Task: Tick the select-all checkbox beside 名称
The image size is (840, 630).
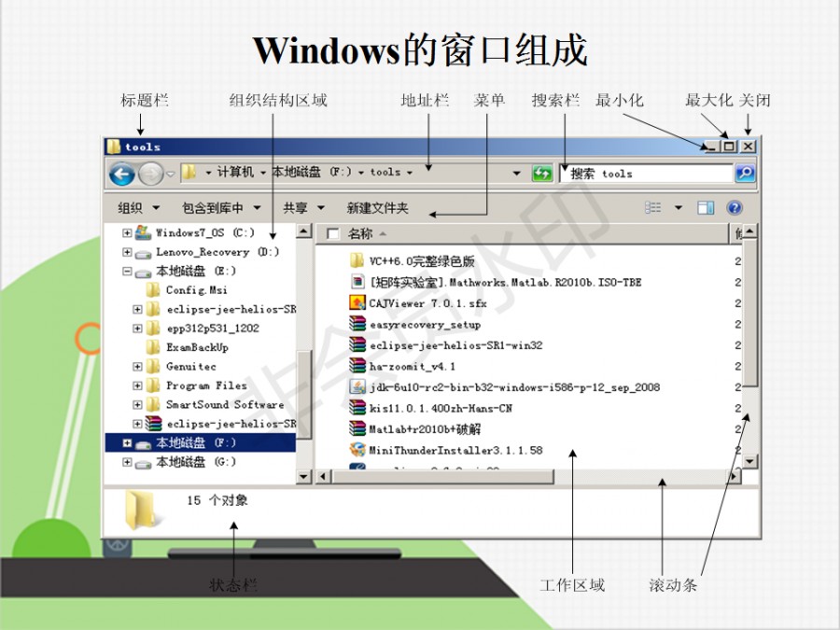Action: 332,234
